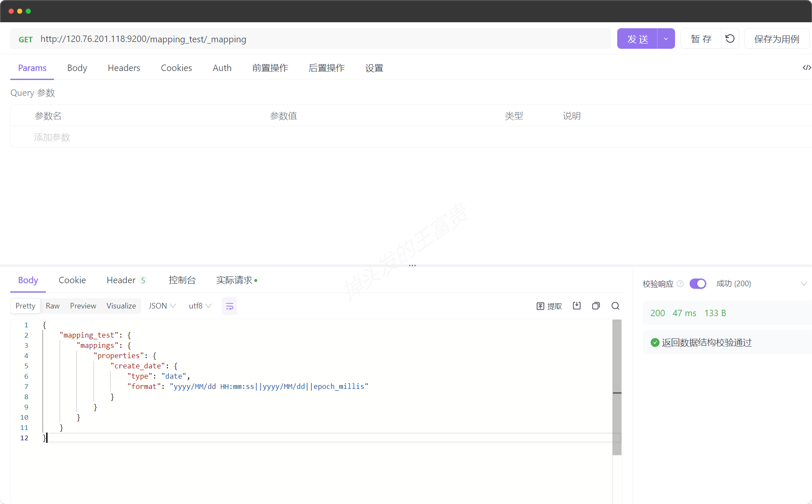Click the 47 ms response time
This screenshot has width=812, height=504.
coord(684,313)
